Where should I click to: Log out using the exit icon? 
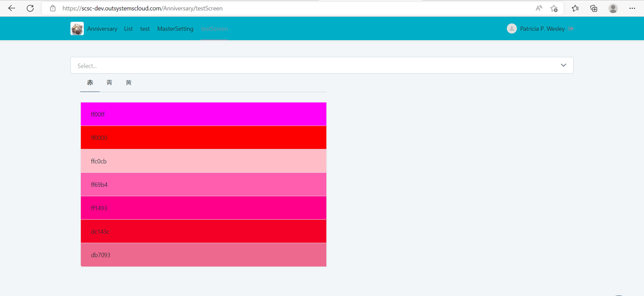571,29
